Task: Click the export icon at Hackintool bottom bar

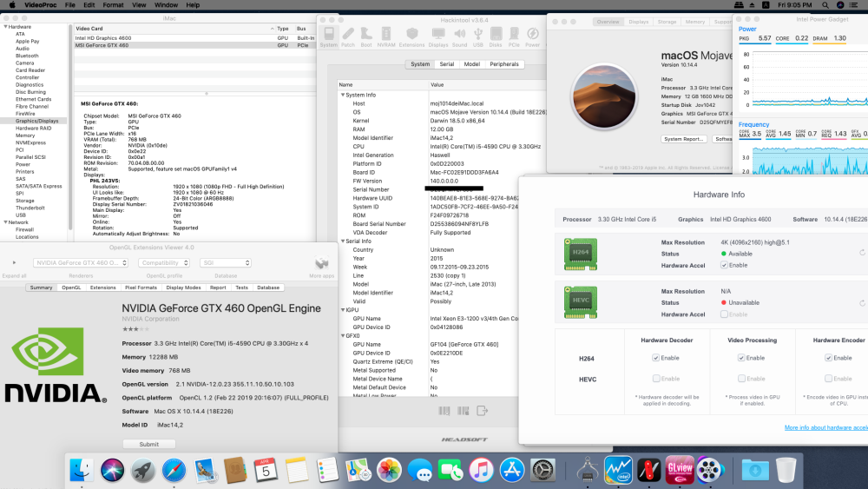Action: [x=482, y=411]
